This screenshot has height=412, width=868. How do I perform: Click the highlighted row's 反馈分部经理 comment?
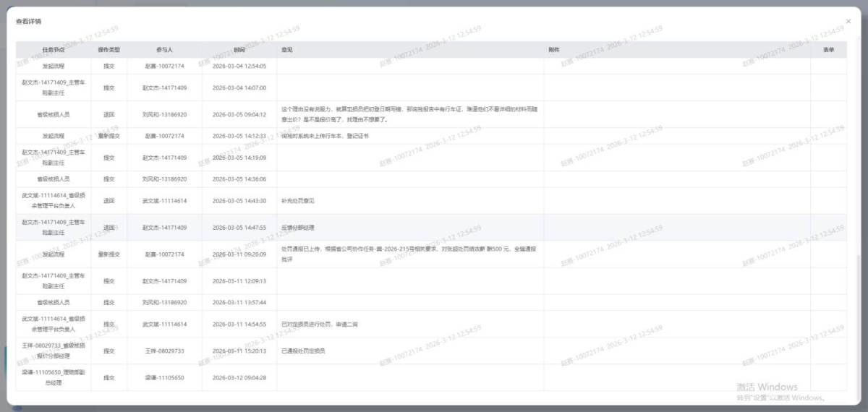coord(298,227)
